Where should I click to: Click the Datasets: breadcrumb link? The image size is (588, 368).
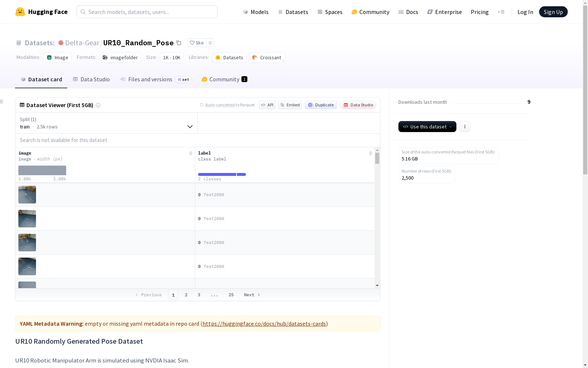39,43
